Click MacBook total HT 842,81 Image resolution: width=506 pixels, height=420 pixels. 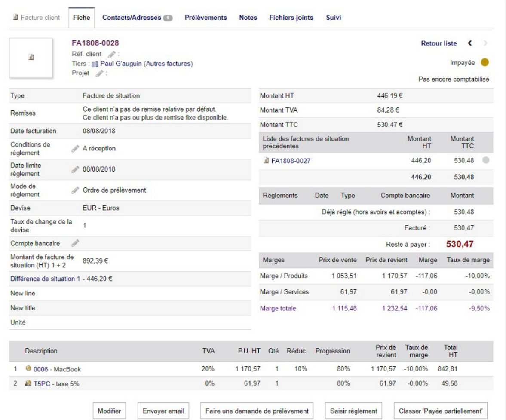pyautogui.click(x=448, y=369)
